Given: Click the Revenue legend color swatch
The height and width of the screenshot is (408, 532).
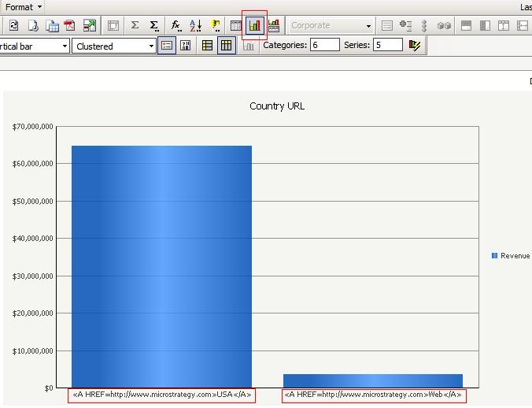Looking at the screenshot, I should click(x=494, y=256).
